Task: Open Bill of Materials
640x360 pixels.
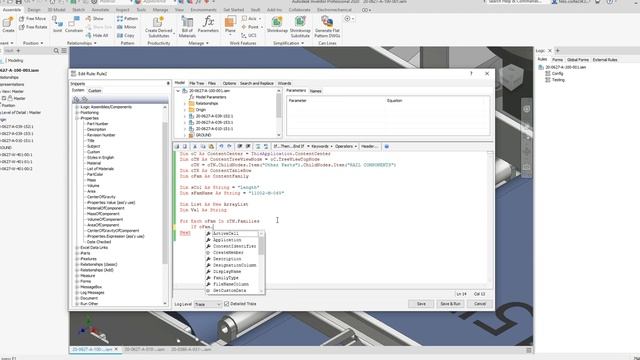Action: coord(187,27)
